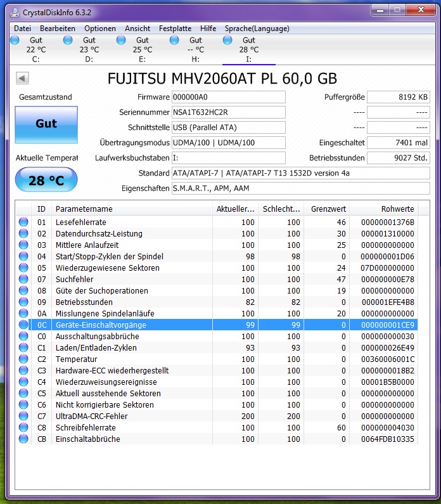The width and height of the screenshot is (441, 504).
Task: Click status orb for Laden/Entladen-Zyklen row
Action: click(23, 347)
